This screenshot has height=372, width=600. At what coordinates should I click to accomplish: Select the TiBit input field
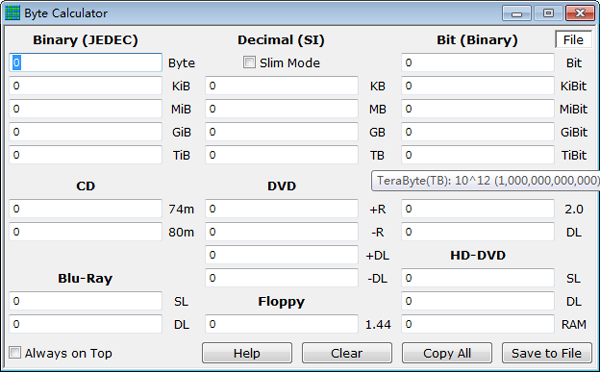478,155
